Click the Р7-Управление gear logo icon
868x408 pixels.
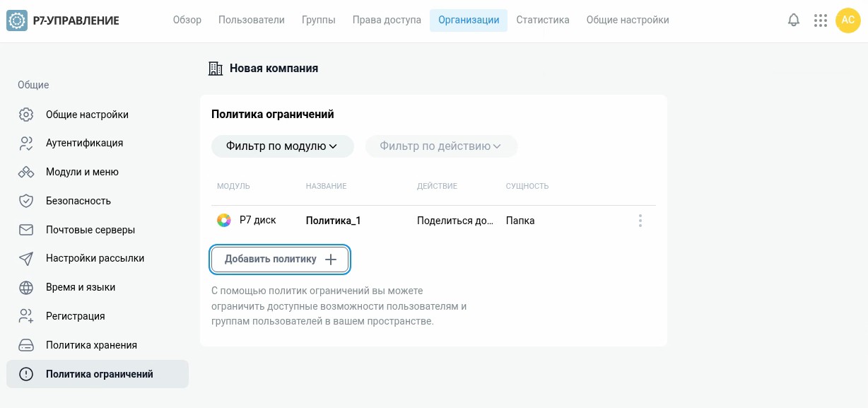tap(17, 21)
